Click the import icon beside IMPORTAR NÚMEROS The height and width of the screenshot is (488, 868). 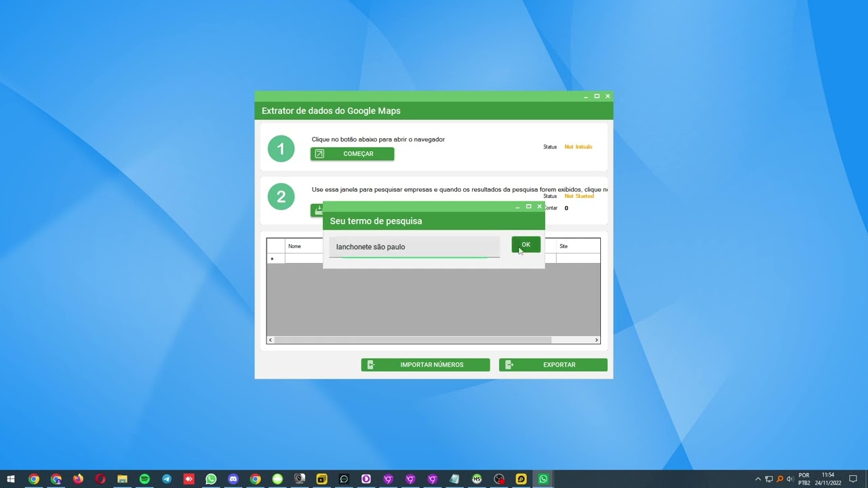[x=370, y=365]
